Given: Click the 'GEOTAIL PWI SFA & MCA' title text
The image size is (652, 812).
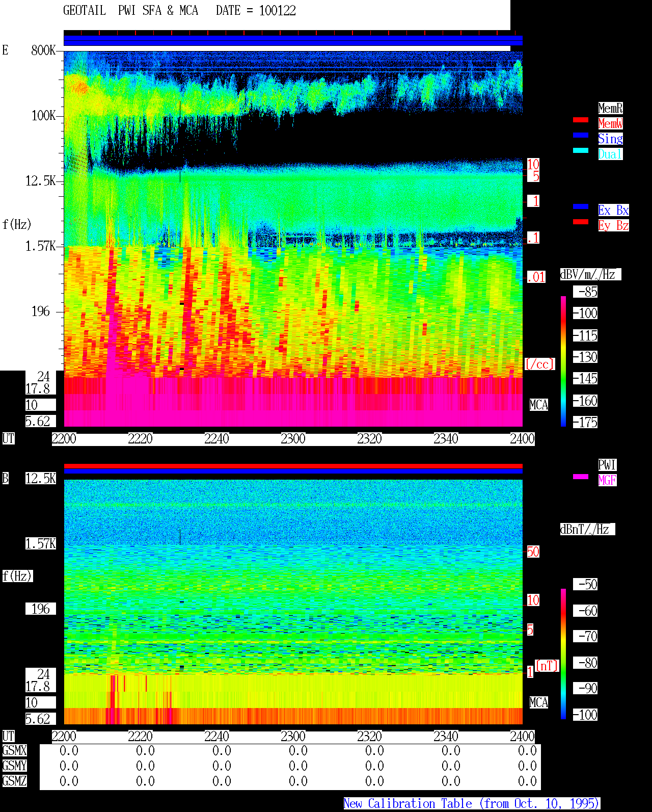Looking at the screenshot, I should pyautogui.click(x=130, y=10).
